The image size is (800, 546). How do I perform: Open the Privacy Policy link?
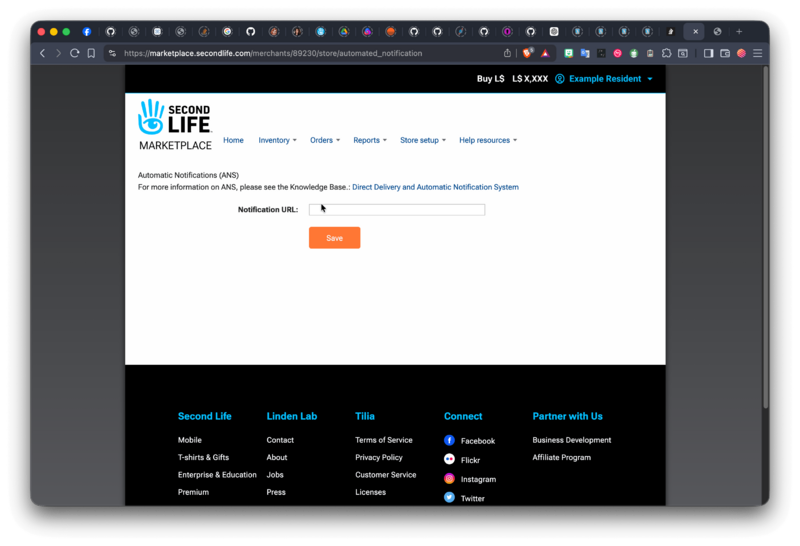point(379,457)
